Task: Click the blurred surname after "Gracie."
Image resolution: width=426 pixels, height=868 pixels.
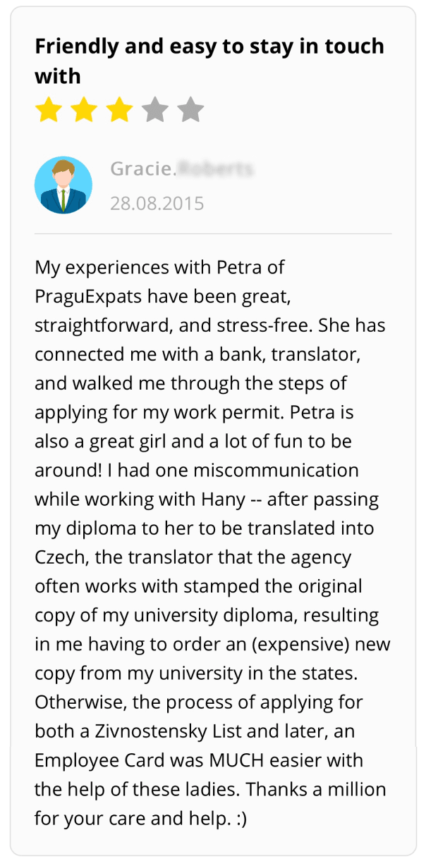Action: click(x=215, y=169)
